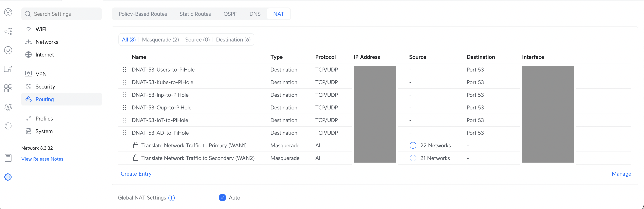Click the 22 Networks source text
Image resolution: width=644 pixels, height=209 pixels.
tap(435, 145)
